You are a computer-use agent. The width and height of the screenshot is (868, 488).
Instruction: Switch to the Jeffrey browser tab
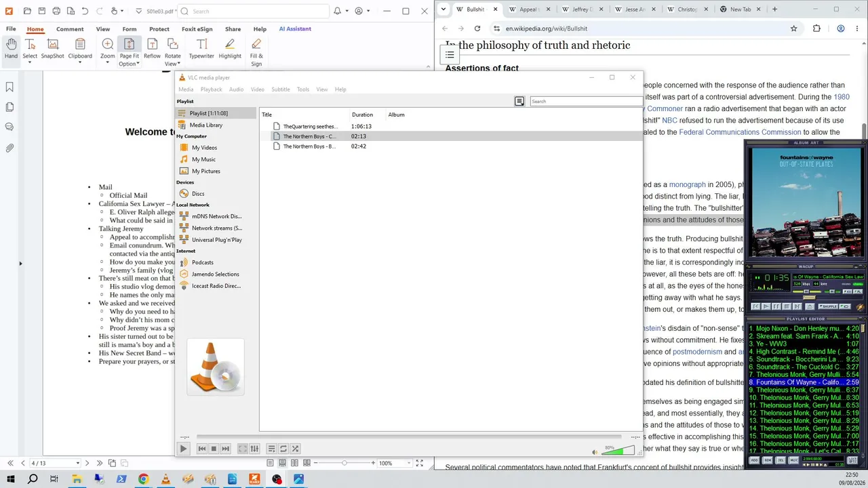(x=581, y=9)
